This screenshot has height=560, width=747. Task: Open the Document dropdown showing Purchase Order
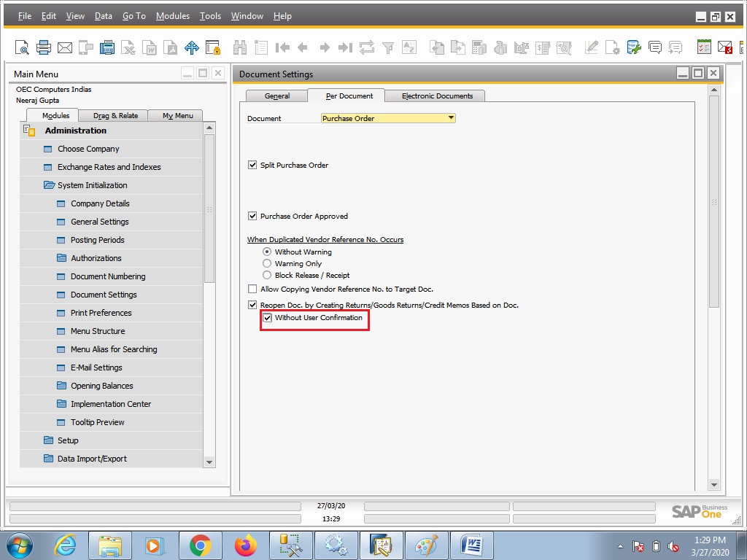pos(451,117)
